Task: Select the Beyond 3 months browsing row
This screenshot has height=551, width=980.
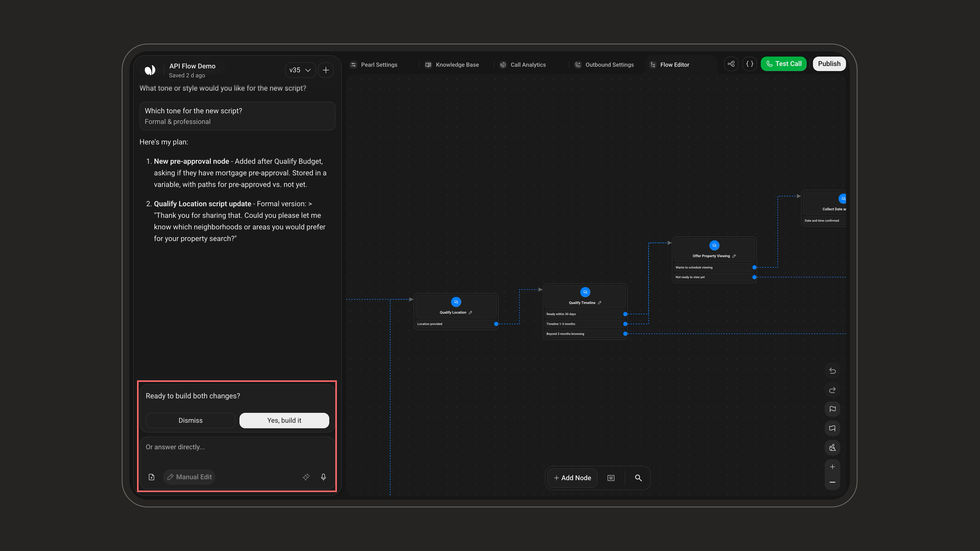Action: coord(585,334)
